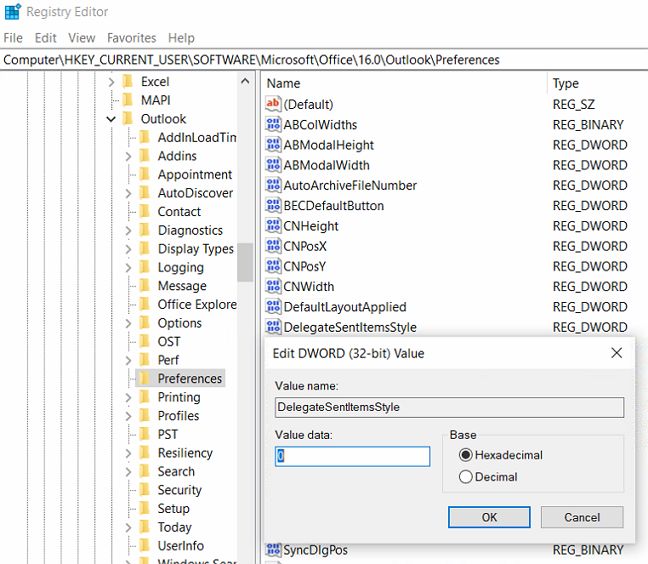
Task: Expand the Addins key
Action: click(128, 156)
